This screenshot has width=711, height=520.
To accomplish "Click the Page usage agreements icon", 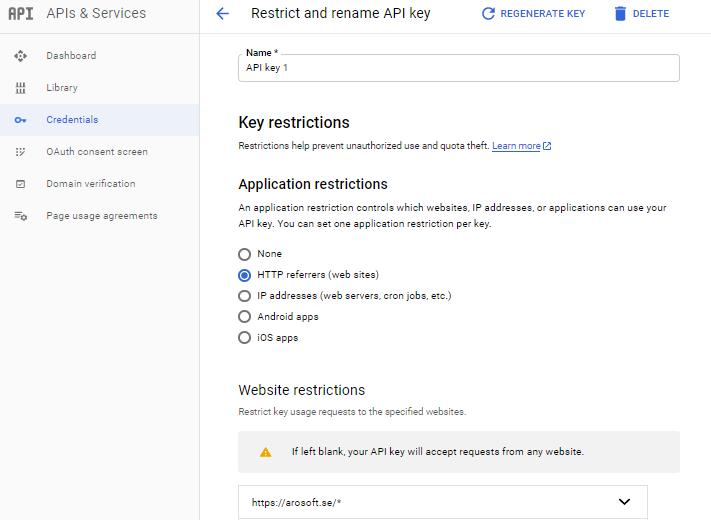I will click(21, 216).
